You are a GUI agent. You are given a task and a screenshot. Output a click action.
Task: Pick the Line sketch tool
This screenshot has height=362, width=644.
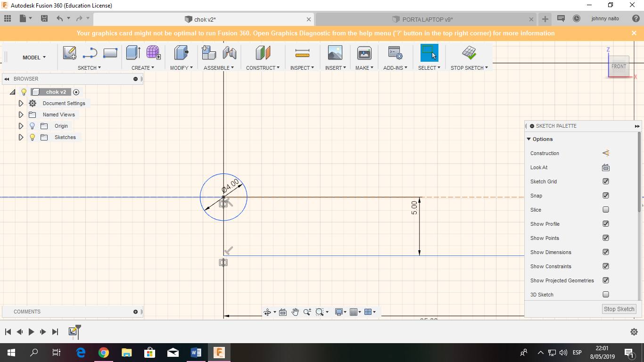(x=90, y=53)
